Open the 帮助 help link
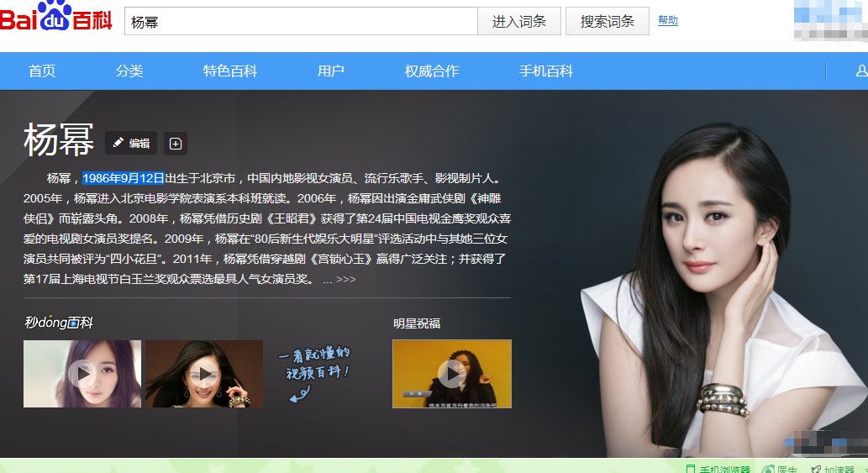The height and width of the screenshot is (473, 868). [x=668, y=20]
